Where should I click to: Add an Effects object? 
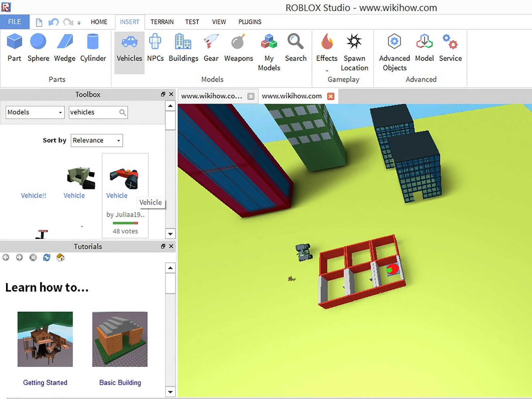coord(326,48)
